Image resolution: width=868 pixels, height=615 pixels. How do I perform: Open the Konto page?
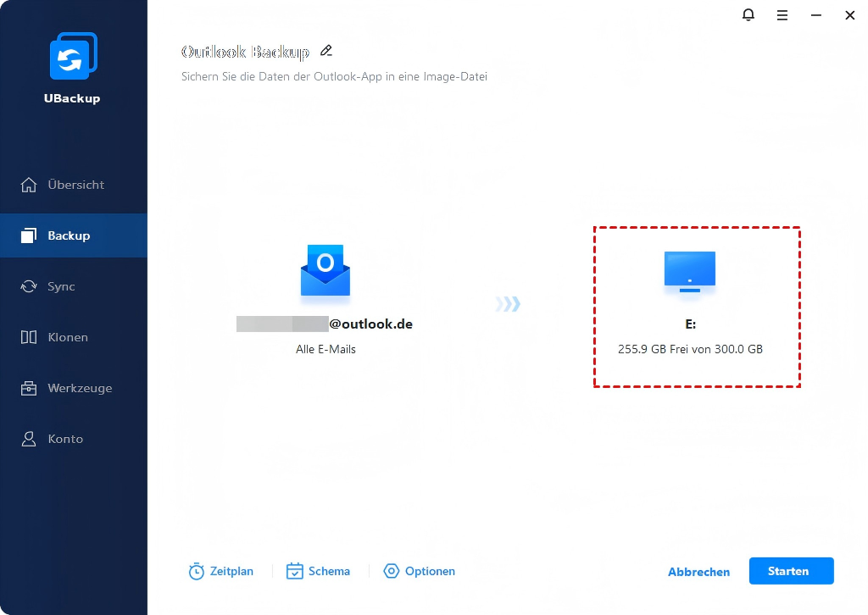click(65, 439)
